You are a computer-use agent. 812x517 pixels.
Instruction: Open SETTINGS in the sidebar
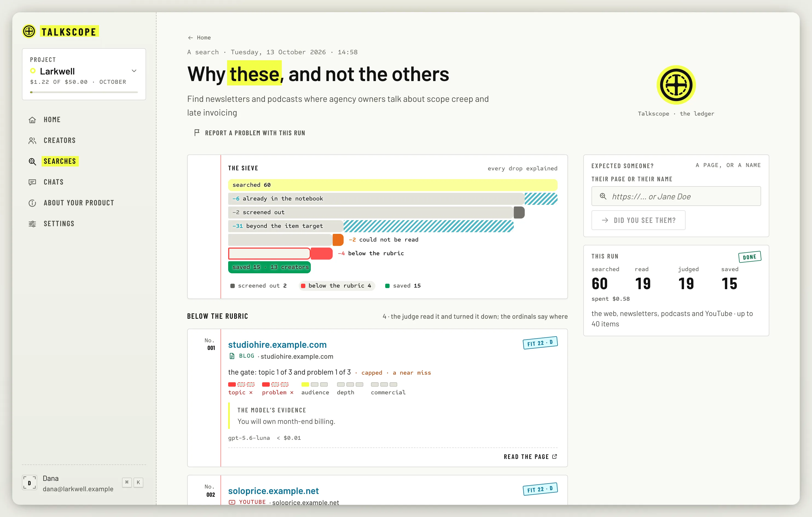pos(59,224)
